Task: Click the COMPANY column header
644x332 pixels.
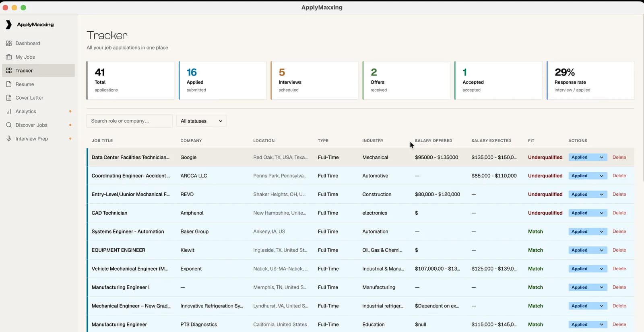Action: click(x=191, y=141)
